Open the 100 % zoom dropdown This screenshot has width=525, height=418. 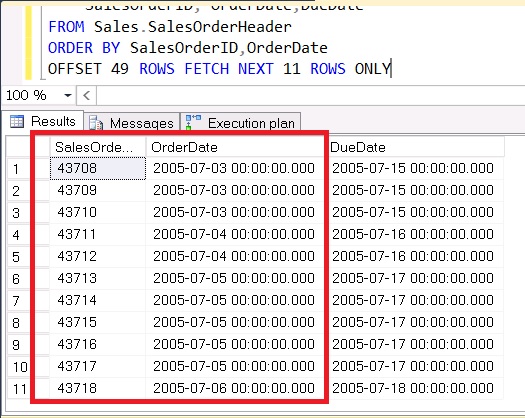tap(68, 95)
